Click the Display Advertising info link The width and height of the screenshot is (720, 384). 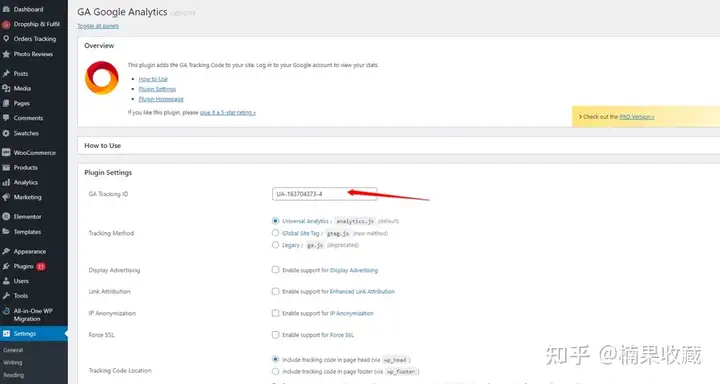(354, 270)
